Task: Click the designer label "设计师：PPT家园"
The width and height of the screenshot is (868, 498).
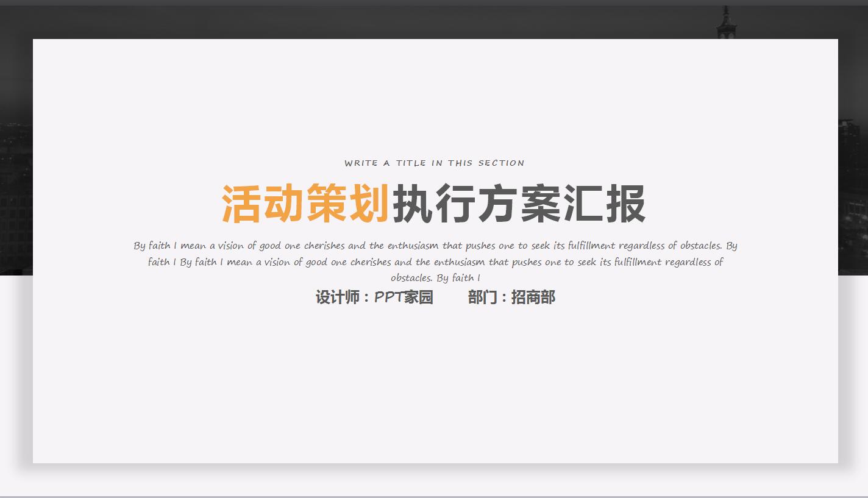Action: [x=374, y=297]
